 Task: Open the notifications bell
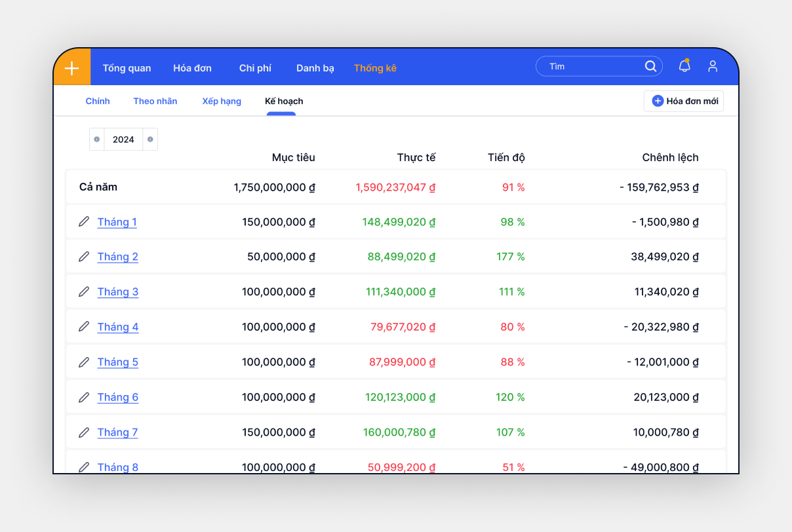tap(684, 66)
